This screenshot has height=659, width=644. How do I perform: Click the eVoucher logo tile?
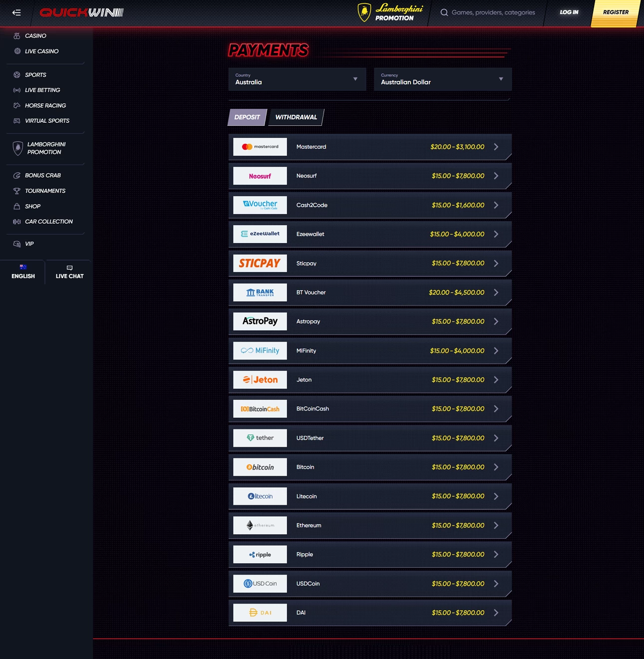[260, 205]
